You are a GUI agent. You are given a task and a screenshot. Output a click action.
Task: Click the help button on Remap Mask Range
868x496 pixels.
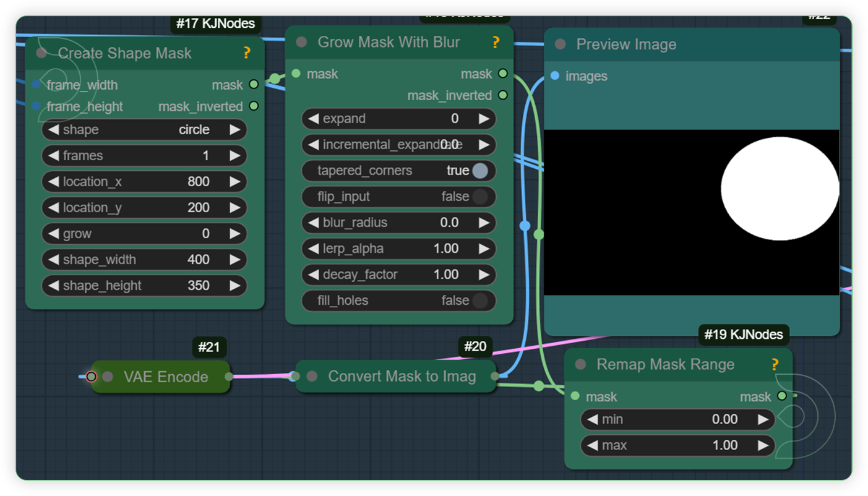[775, 365]
